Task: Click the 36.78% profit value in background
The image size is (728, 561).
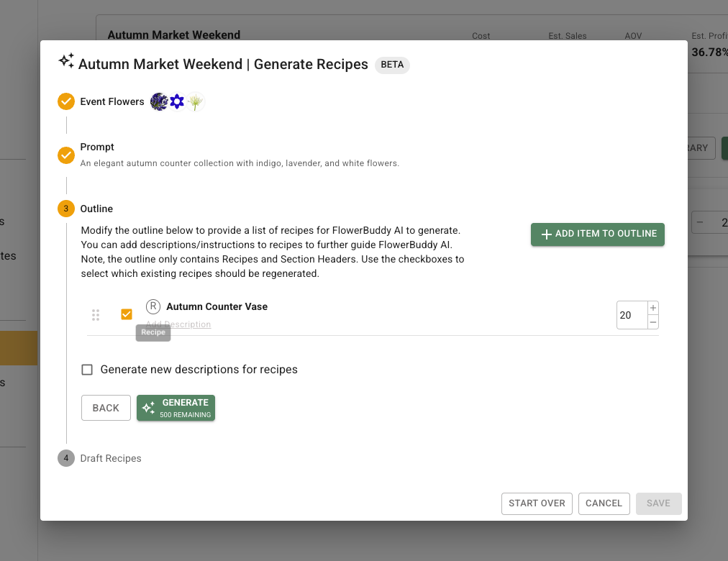Action: click(709, 52)
